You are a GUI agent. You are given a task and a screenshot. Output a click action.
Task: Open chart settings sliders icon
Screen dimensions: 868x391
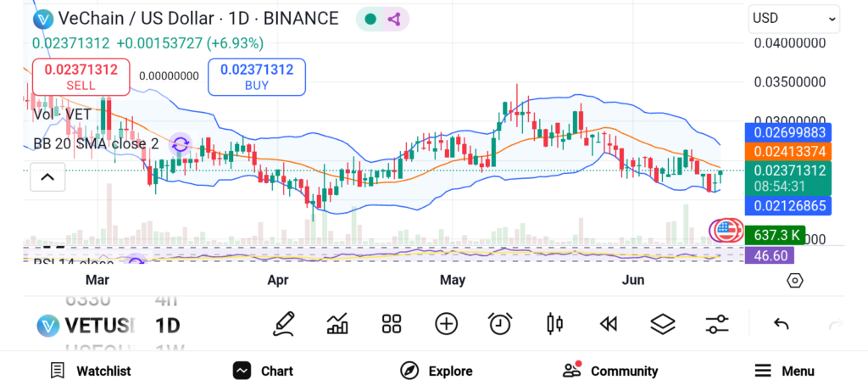tap(717, 324)
